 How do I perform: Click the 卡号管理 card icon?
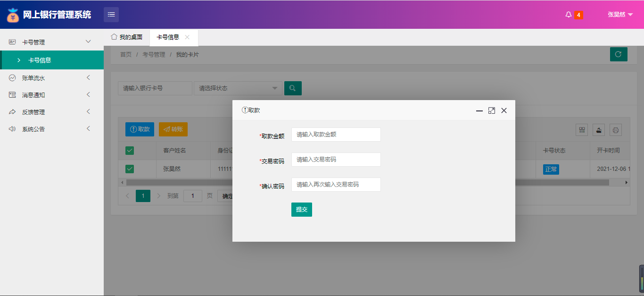(x=12, y=42)
